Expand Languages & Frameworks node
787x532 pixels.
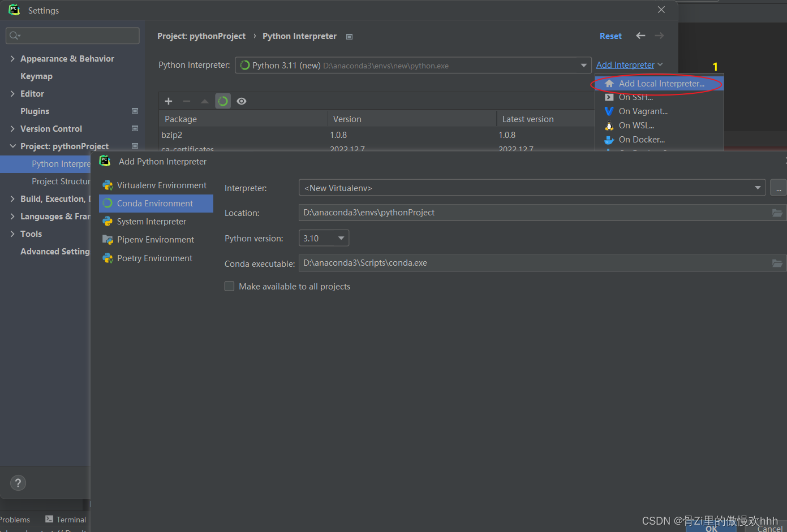tap(12, 217)
